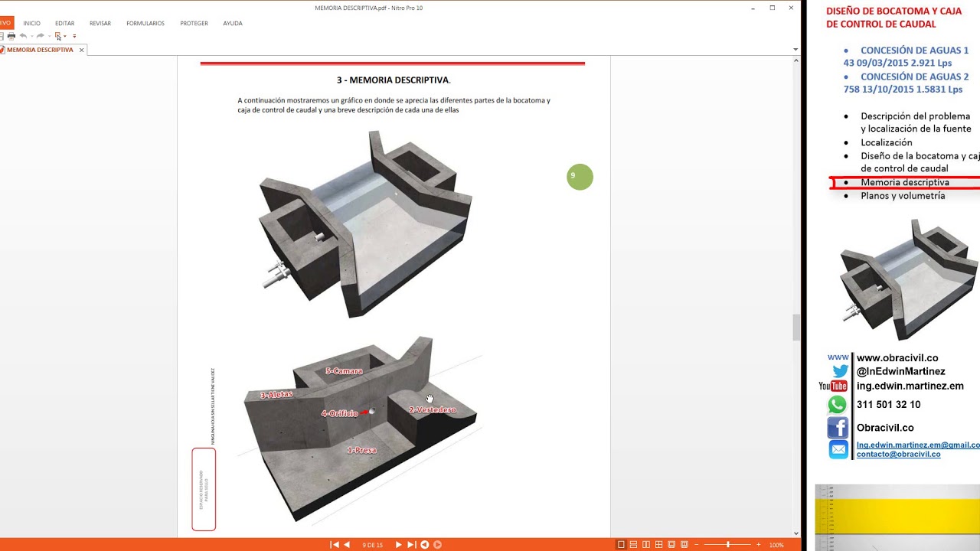Click the 3-Aletas label in the diagram

[276, 395]
